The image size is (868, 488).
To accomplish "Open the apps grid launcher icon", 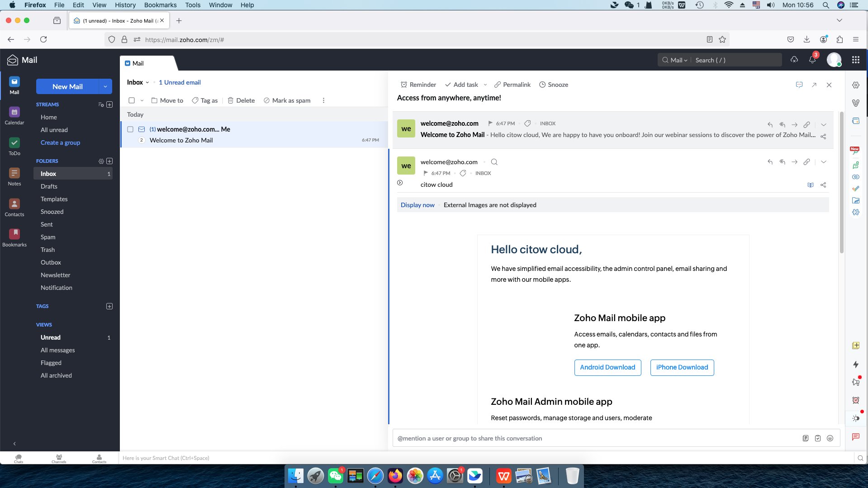I will [x=855, y=60].
